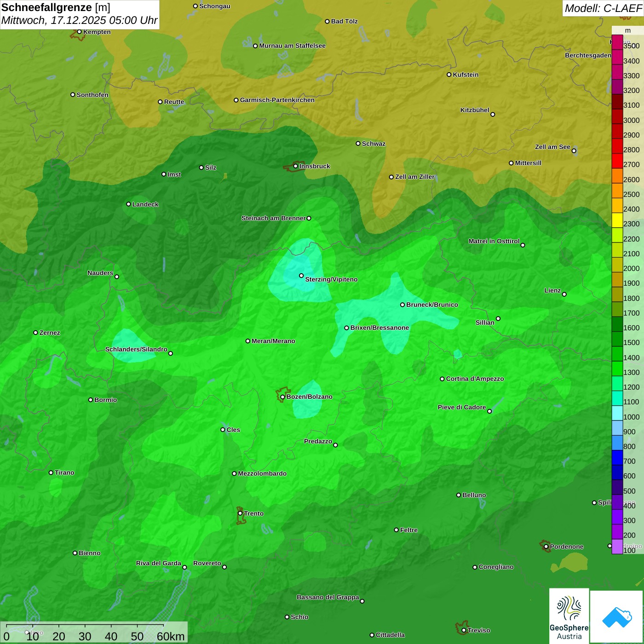Viewport: 644px width, 644px height.
Task: Click the 700 m blue legend swatch
Action: pyautogui.click(x=617, y=458)
